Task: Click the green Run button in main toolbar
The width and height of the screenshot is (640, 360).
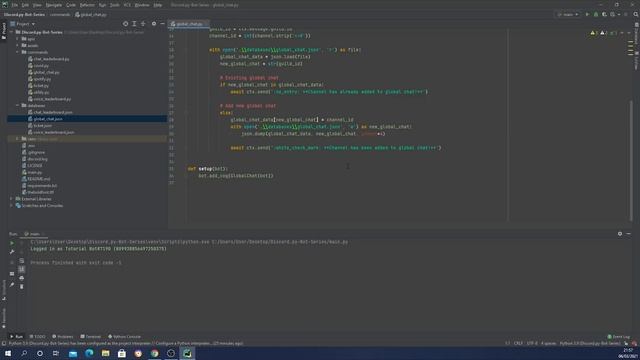Action: (587, 14)
